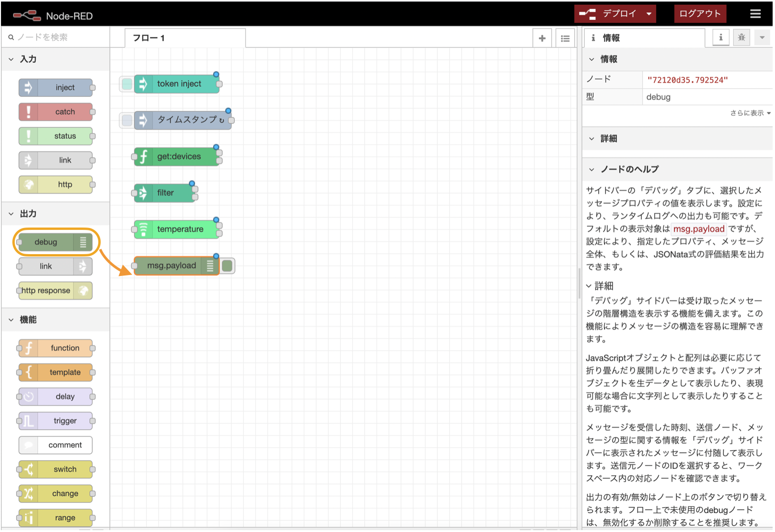Select the token inject node on the canvas
This screenshot has width=775, height=532.
pyautogui.click(x=177, y=84)
